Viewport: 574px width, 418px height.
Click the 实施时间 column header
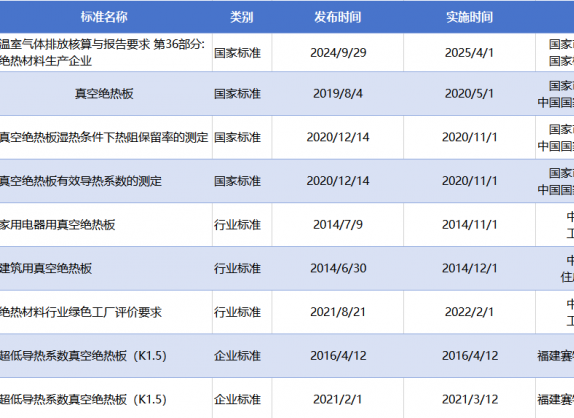click(x=469, y=17)
